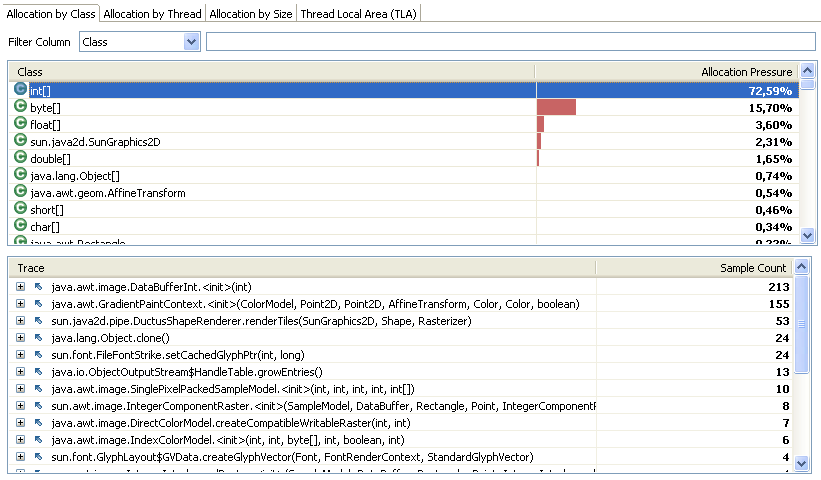Click the class icon beside sun.java2d.SunGraphics2D

coord(20,140)
